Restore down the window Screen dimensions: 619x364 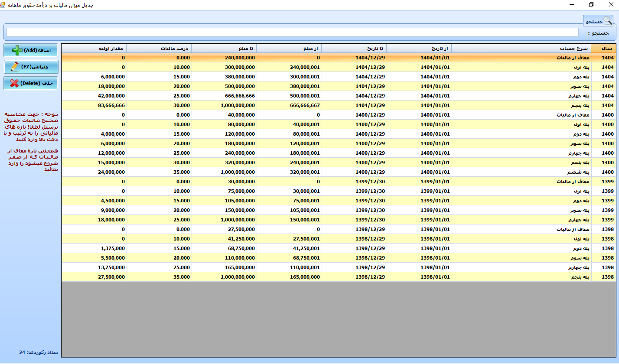591,5
